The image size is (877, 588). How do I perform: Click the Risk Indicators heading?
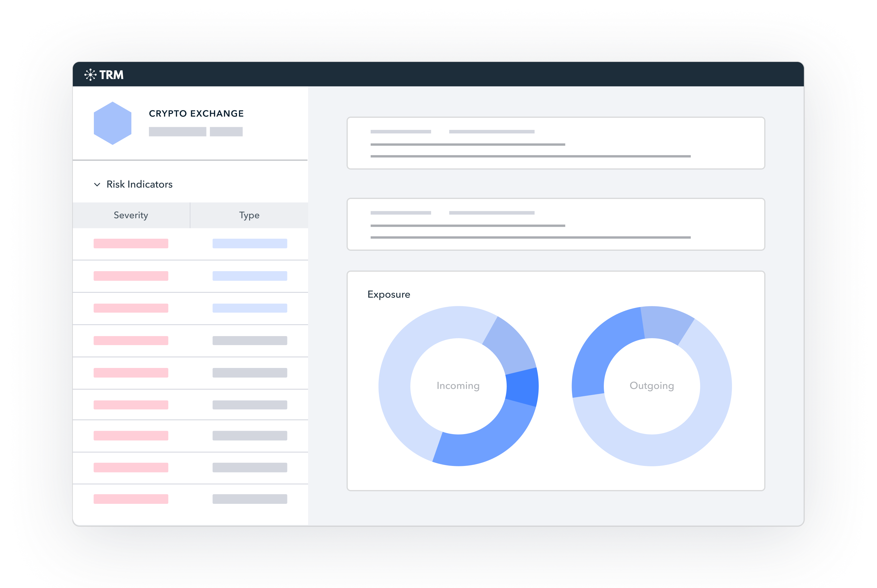click(139, 185)
